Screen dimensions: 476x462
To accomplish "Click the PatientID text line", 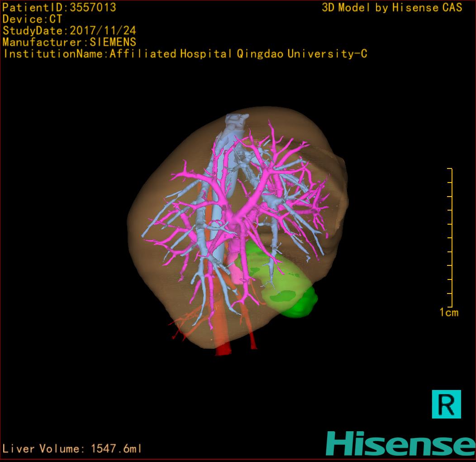I will point(59,8).
